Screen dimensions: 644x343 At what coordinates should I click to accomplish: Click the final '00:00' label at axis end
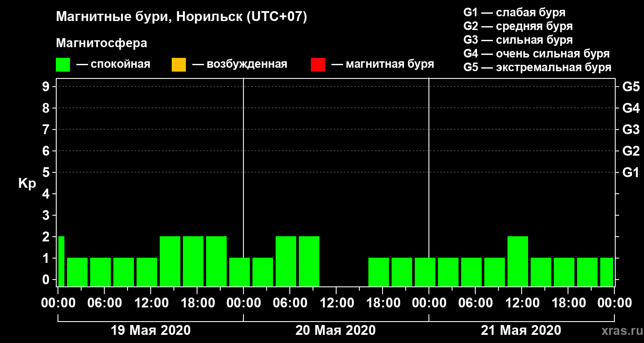615,303
